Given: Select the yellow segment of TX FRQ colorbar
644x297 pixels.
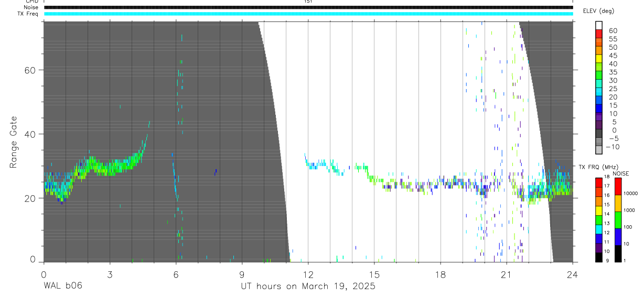Looking at the screenshot, I should point(599,211).
